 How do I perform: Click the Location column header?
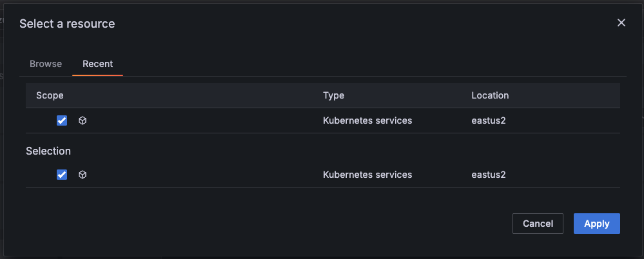tap(490, 95)
